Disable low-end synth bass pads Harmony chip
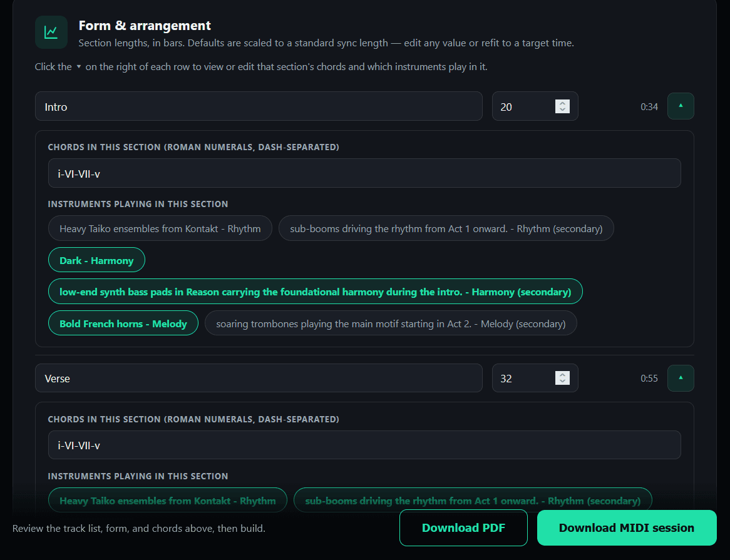Viewport: 730px width, 560px height. (x=315, y=292)
